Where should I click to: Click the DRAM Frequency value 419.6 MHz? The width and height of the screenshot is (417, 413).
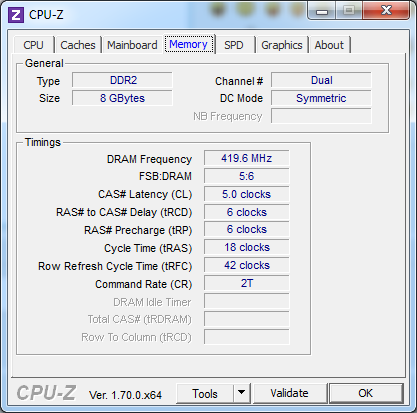(x=247, y=158)
